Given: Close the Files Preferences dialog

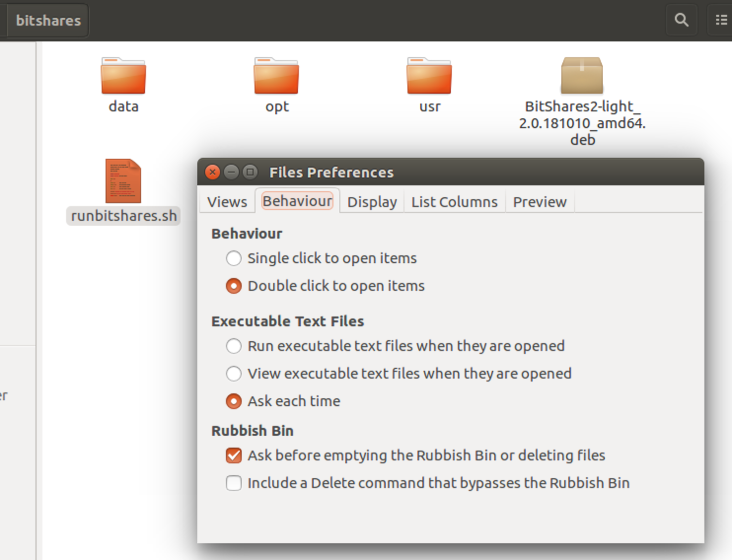Looking at the screenshot, I should [x=213, y=172].
